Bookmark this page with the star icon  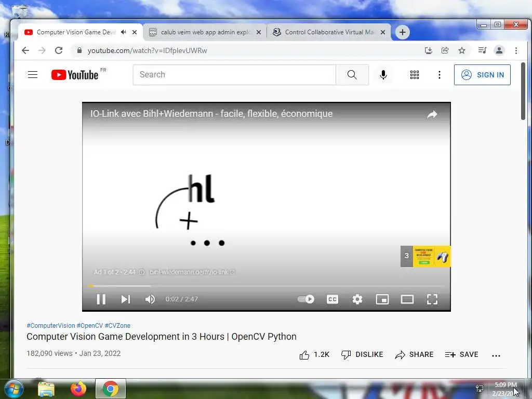click(462, 50)
